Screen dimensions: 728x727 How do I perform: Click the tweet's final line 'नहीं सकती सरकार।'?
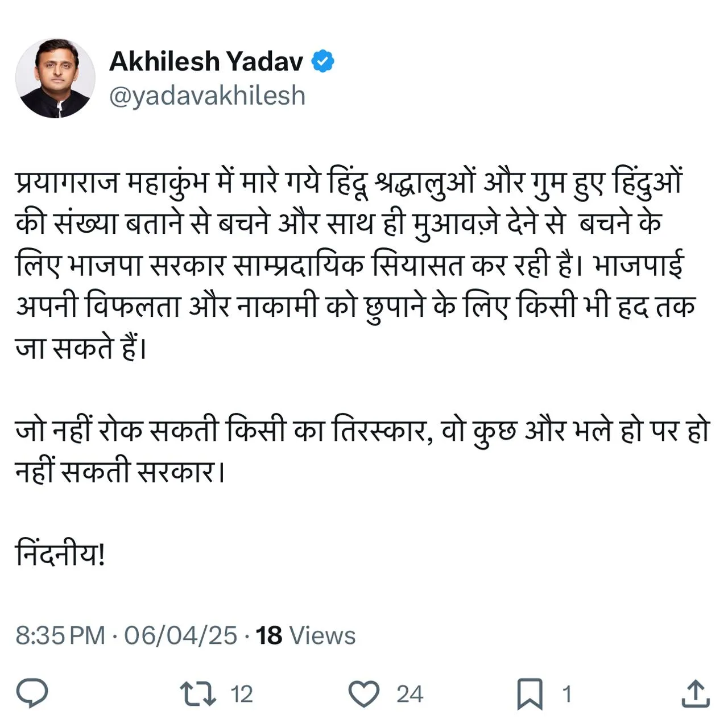click(x=120, y=472)
